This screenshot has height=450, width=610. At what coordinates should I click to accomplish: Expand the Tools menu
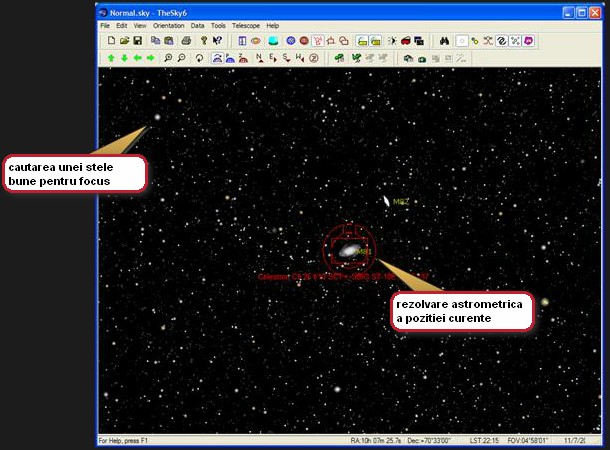coord(218,25)
